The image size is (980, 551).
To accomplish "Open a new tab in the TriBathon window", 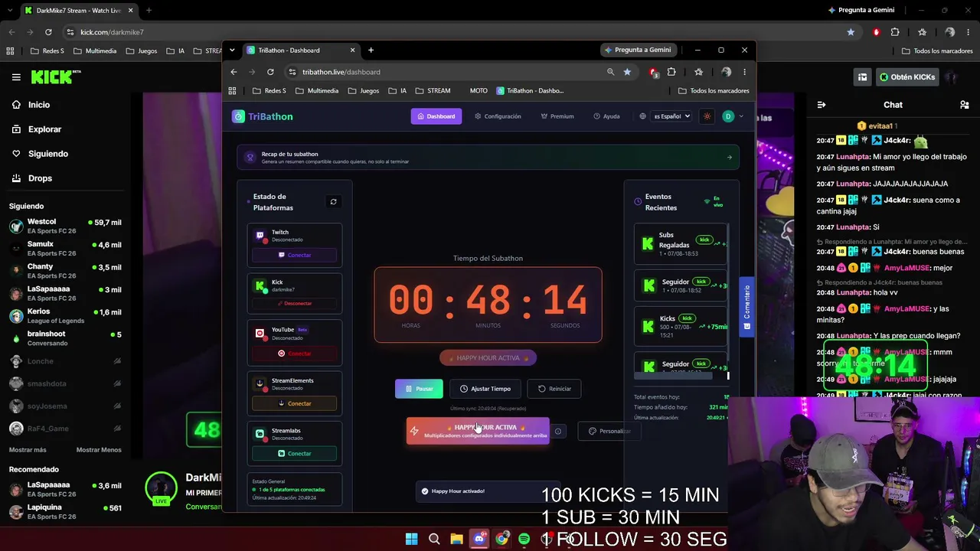I will 371,51.
